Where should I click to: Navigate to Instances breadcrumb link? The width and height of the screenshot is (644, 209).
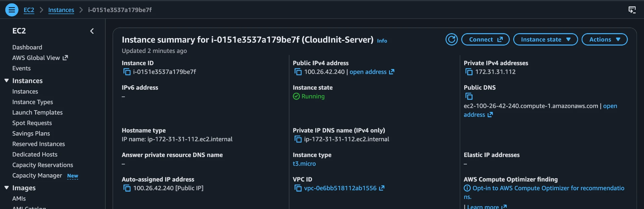61,10
